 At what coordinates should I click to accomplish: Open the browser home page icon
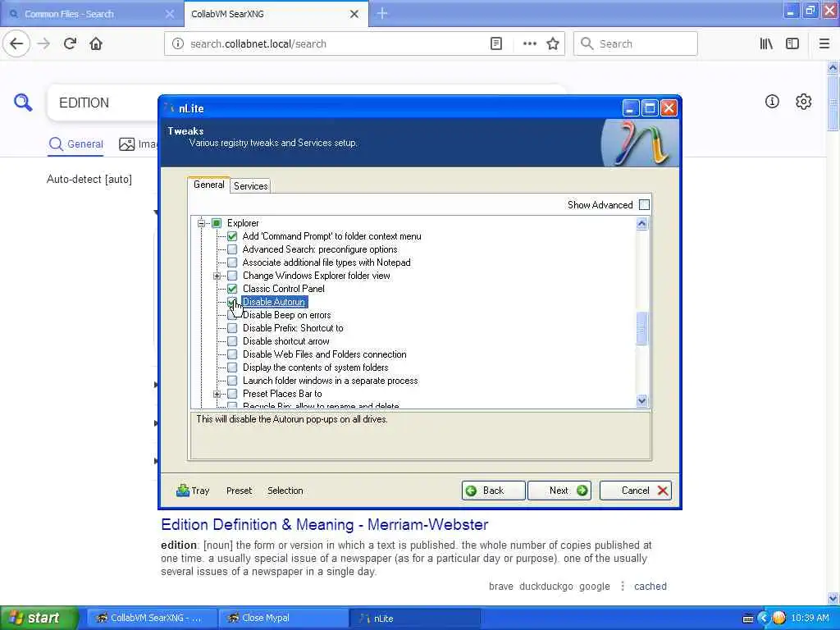coord(96,43)
